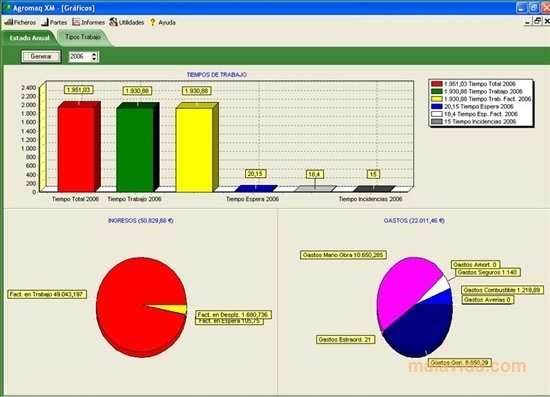550x397 pixels.
Task: Click the Utilidades tools icon
Action: tap(113, 22)
